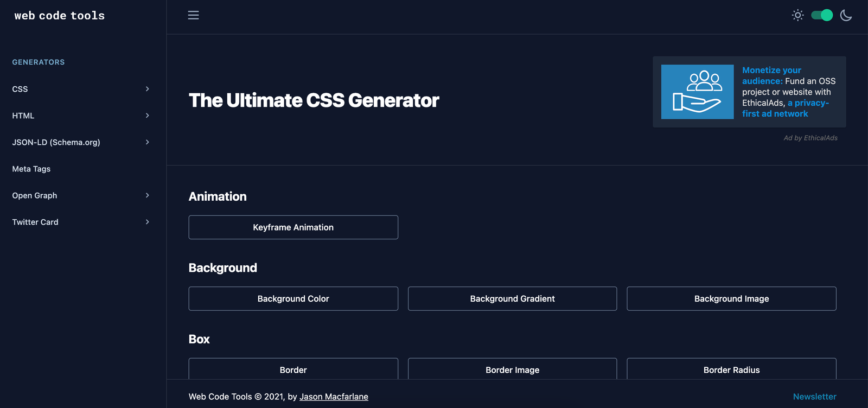The height and width of the screenshot is (408, 868).
Task: Click the moon dark-mode icon
Action: click(846, 15)
